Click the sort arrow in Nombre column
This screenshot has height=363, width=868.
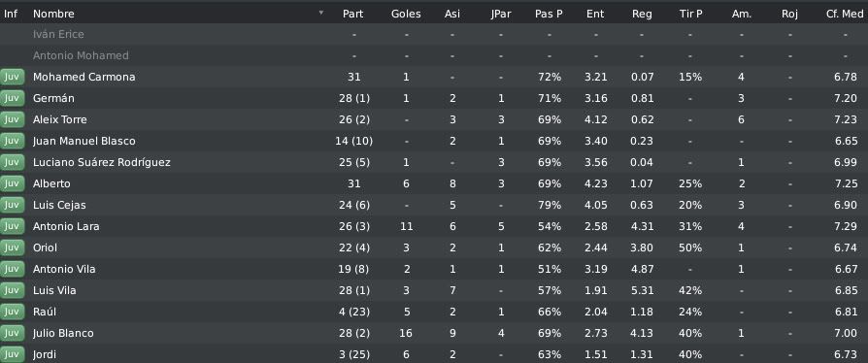coord(321,13)
